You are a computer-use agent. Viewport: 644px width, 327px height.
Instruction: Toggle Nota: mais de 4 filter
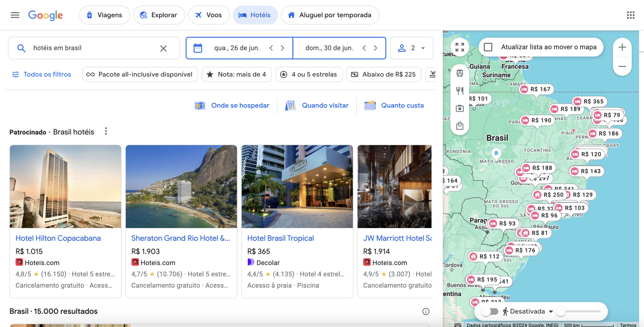[x=237, y=75]
